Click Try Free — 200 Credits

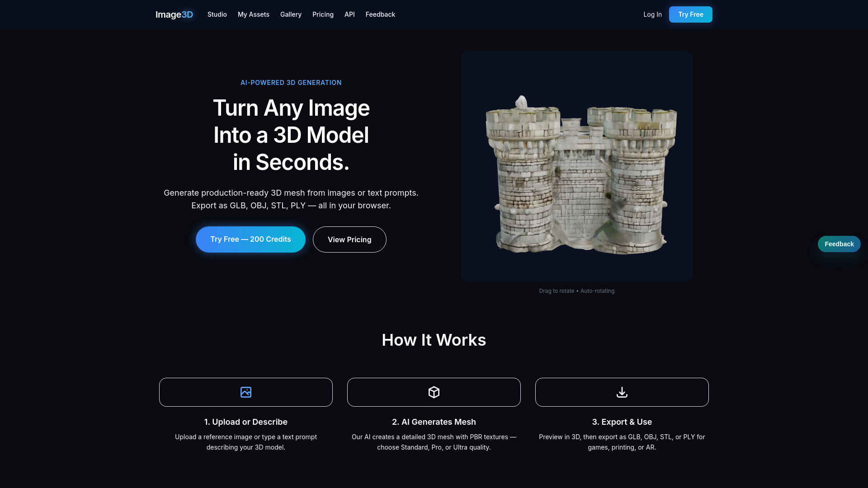point(250,239)
